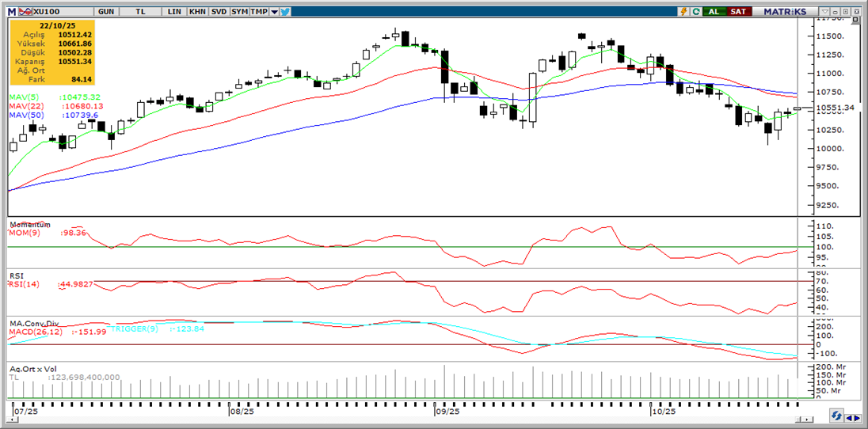Toggle the SVD button in toolbar

218,12
